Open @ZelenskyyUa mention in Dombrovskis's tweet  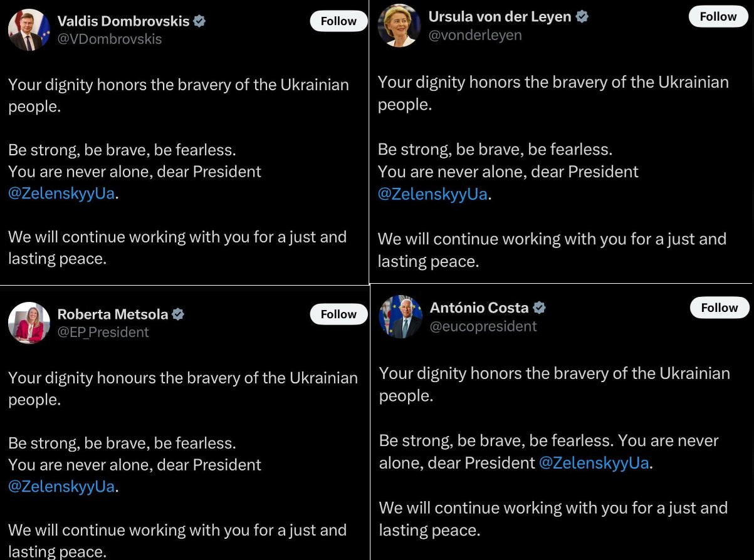tap(61, 193)
